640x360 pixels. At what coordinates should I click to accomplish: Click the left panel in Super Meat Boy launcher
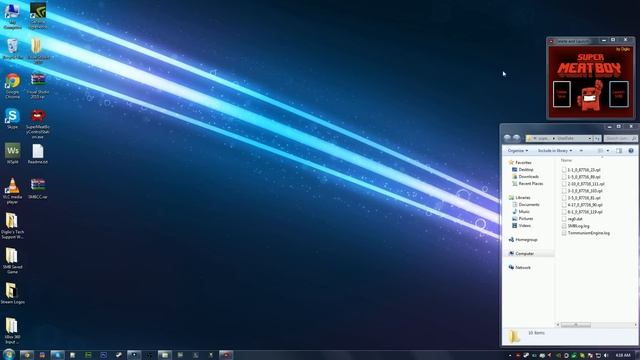coord(562,94)
